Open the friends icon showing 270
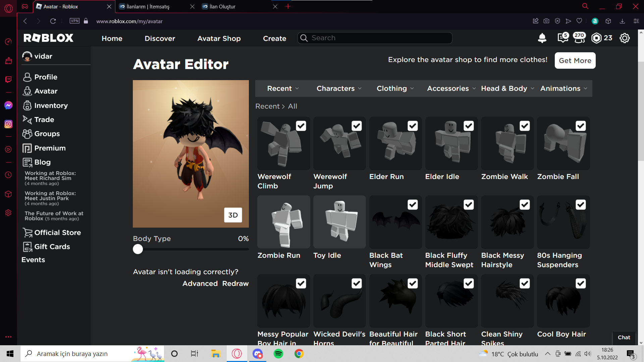The image size is (644, 362). coord(579,38)
